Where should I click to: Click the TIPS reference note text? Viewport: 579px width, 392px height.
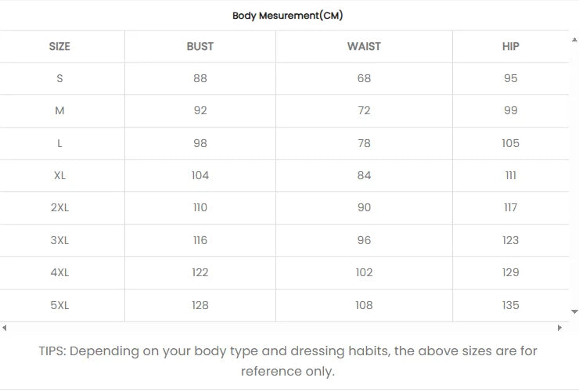(x=288, y=361)
